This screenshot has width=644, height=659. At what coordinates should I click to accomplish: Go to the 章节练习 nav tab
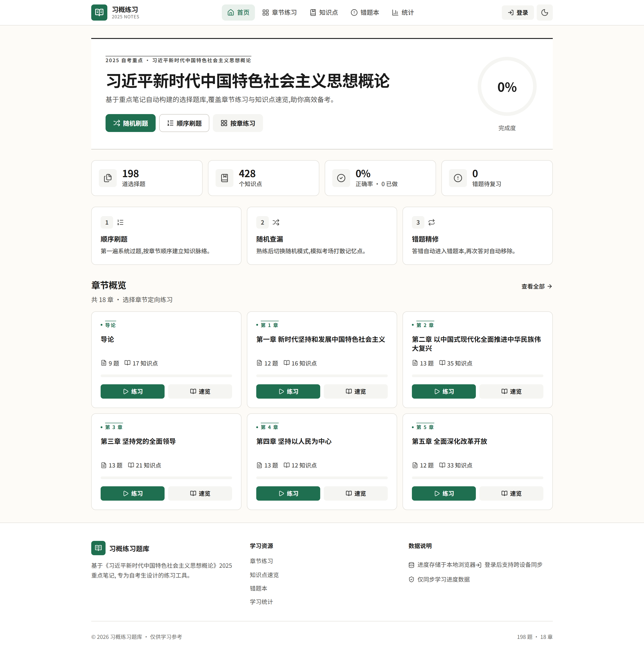pos(279,13)
